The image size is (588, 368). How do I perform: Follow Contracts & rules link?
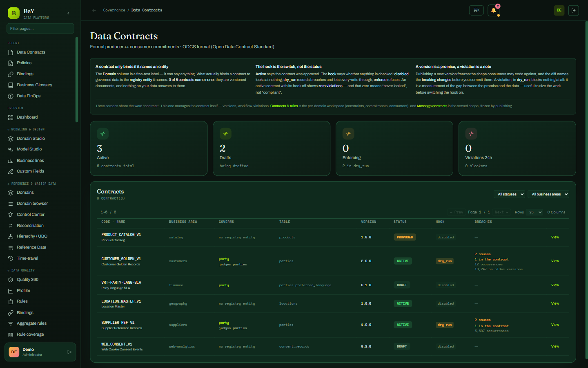coord(284,106)
